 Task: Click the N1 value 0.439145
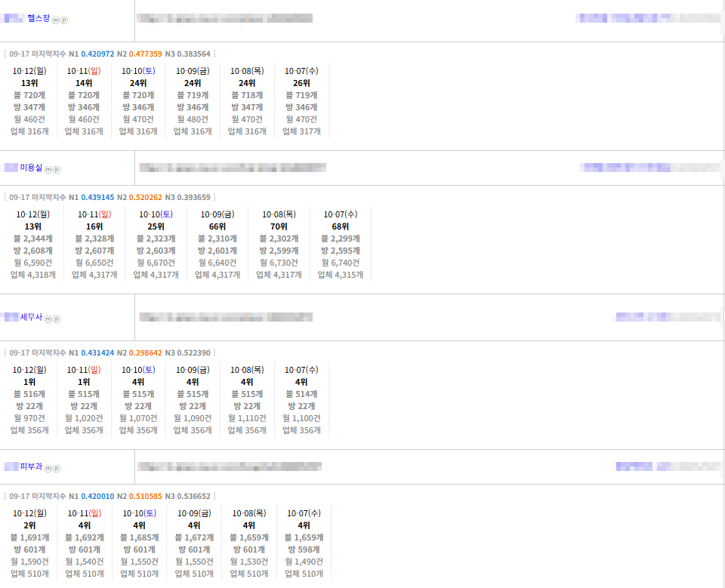[x=97, y=198]
